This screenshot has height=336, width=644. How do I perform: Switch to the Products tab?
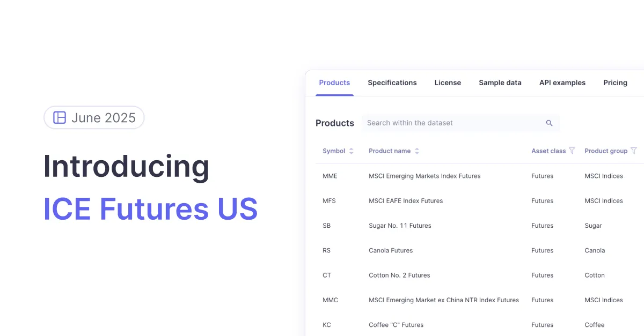click(x=334, y=83)
